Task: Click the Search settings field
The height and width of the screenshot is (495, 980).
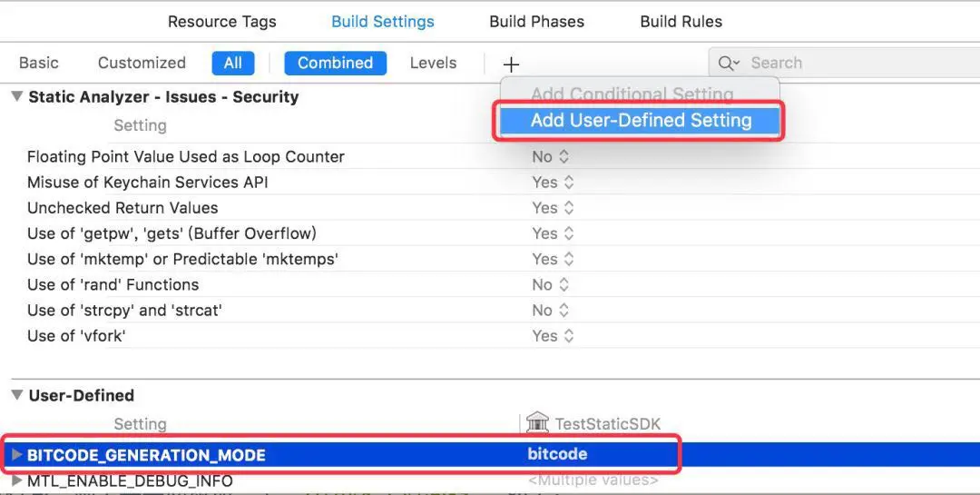Action: [x=845, y=63]
